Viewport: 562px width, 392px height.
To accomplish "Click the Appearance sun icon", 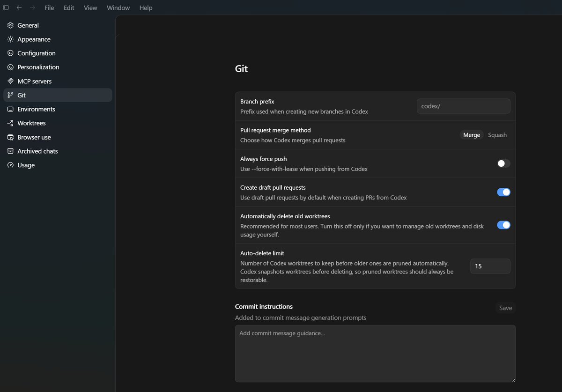I will tap(10, 39).
